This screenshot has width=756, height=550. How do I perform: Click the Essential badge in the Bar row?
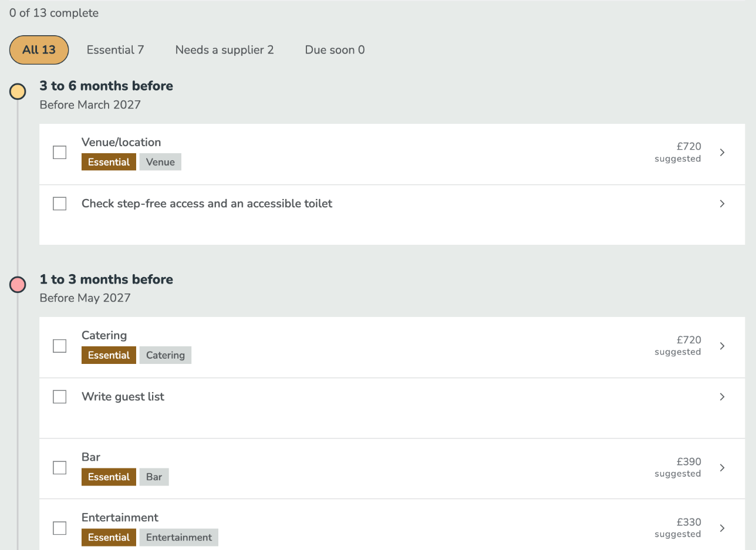click(109, 477)
